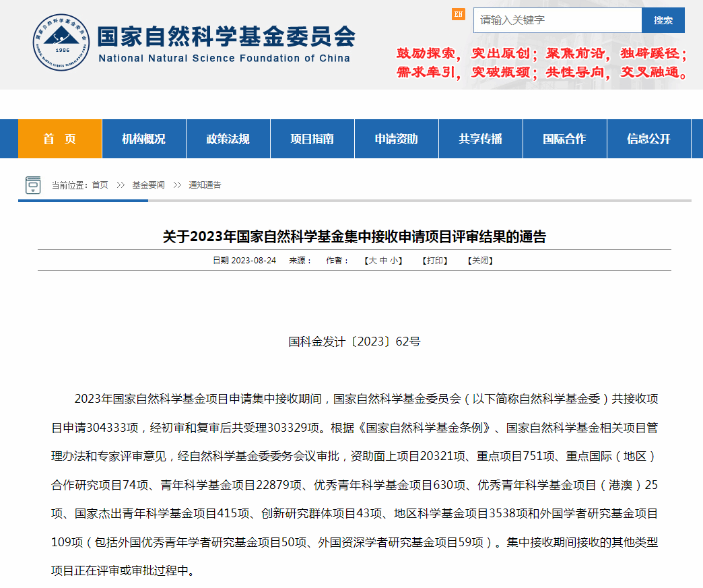Click 通知通告 breadcrumb link

205,185
